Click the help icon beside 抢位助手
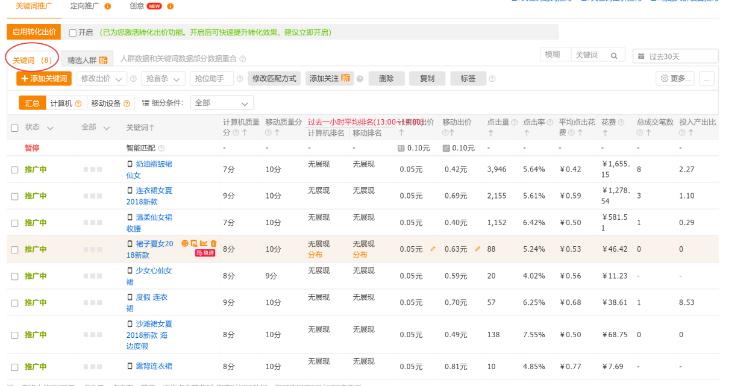The width and height of the screenshot is (730, 386). pos(240,79)
